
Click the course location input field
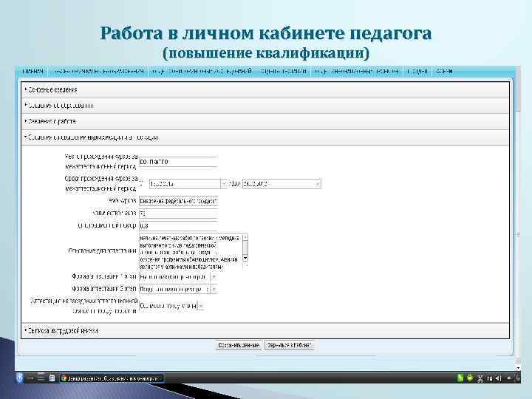178,162
